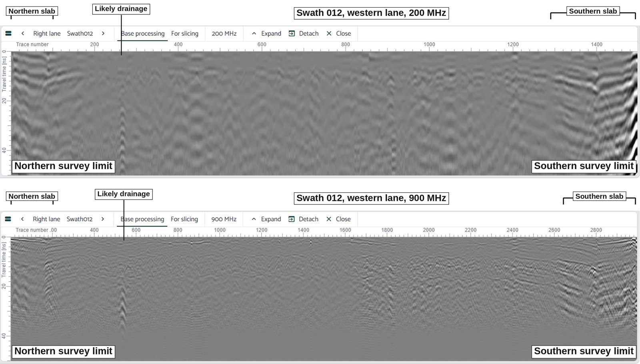Click Swath012 label in the 900 MHz panel
This screenshot has height=364, width=640.
[x=80, y=219]
